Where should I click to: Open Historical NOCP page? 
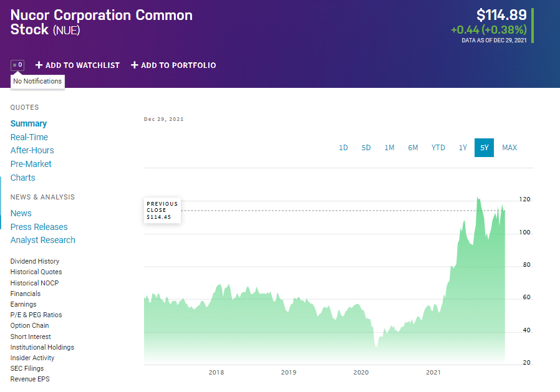(x=35, y=283)
